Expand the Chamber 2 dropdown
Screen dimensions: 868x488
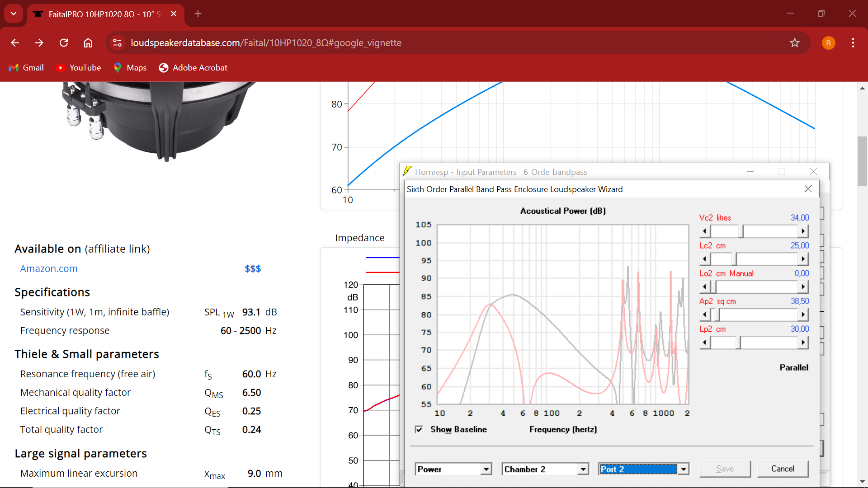pyautogui.click(x=583, y=469)
